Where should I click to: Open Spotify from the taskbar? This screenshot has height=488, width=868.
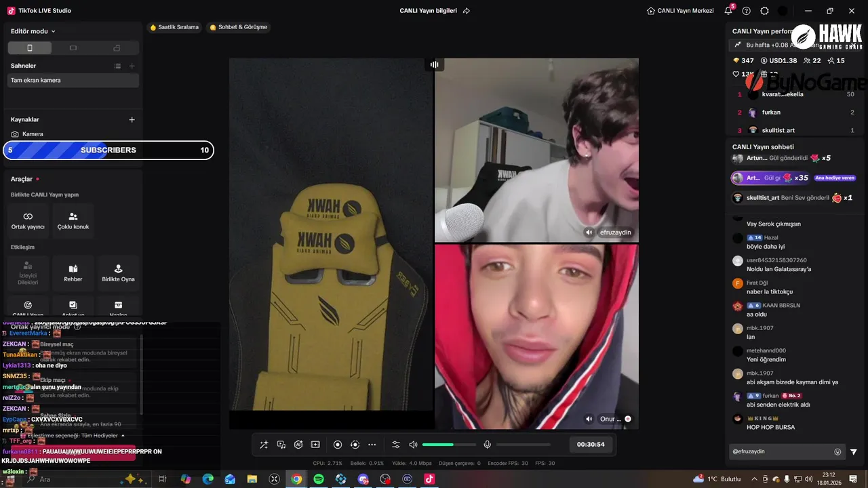click(x=319, y=479)
